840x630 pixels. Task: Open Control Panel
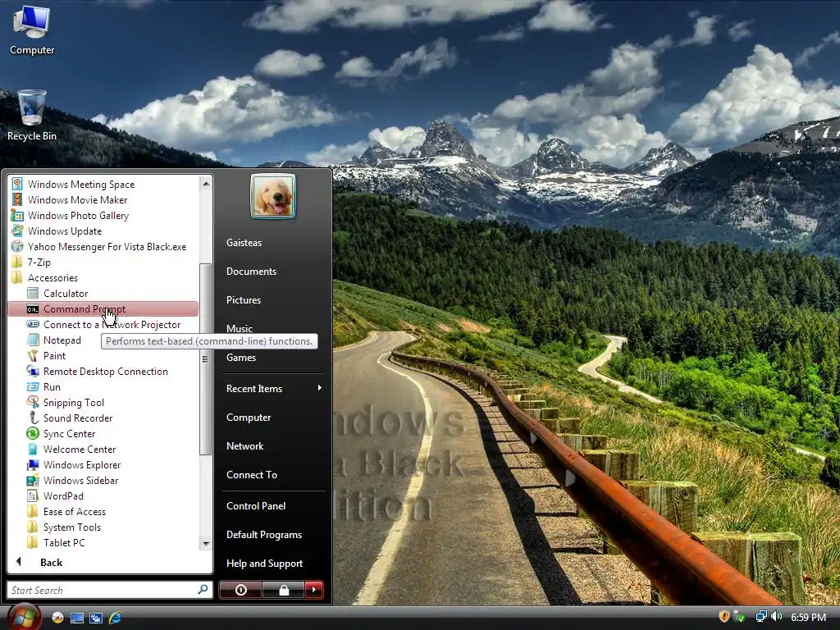pos(256,505)
